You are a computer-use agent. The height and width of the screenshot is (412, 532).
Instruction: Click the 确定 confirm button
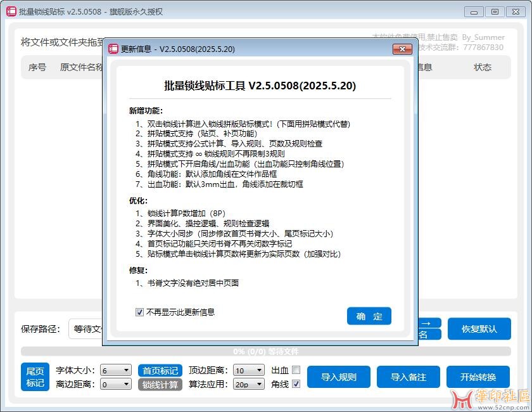[369, 316]
